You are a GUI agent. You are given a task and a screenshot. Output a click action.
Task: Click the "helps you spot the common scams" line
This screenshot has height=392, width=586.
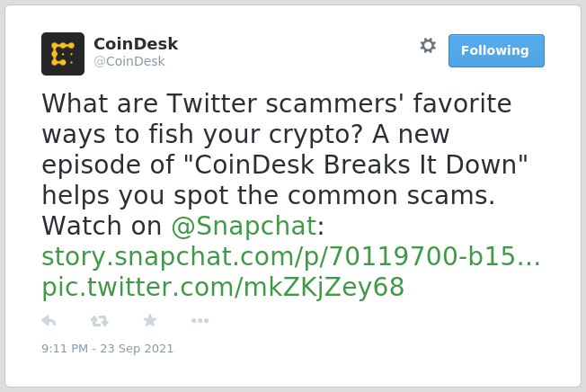(269, 195)
